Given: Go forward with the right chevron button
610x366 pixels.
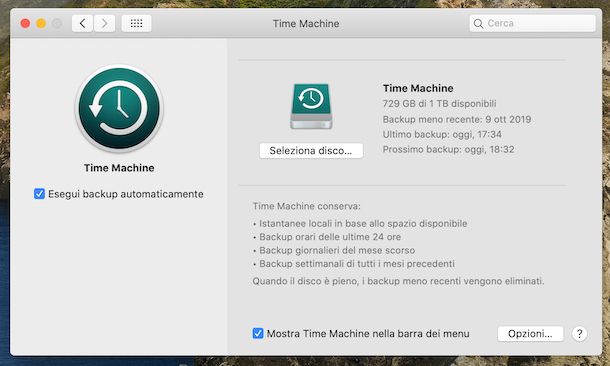Looking at the screenshot, I should click(x=104, y=23).
